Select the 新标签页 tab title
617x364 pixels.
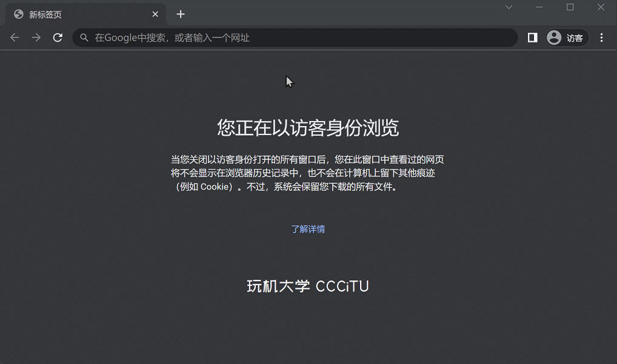[x=45, y=15]
